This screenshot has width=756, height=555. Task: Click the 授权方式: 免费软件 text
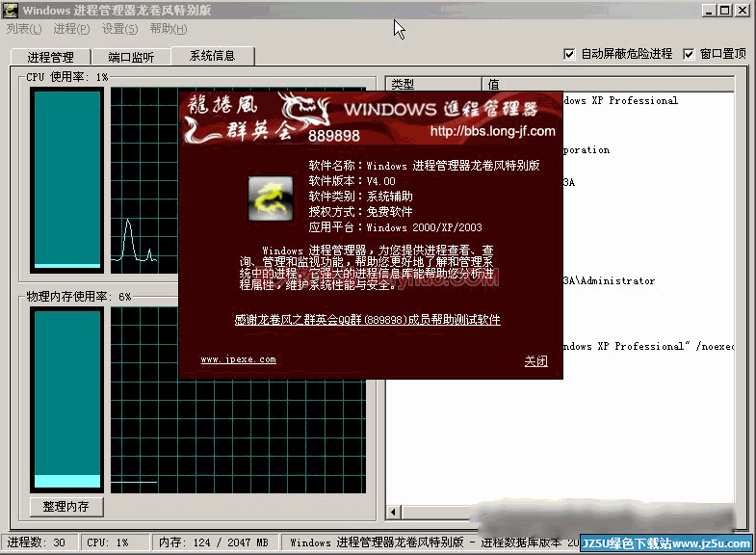(360, 212)
